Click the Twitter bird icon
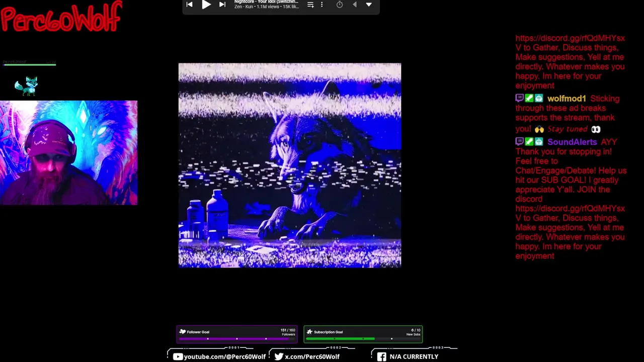644x362 pixels. [x=279, y=356]
